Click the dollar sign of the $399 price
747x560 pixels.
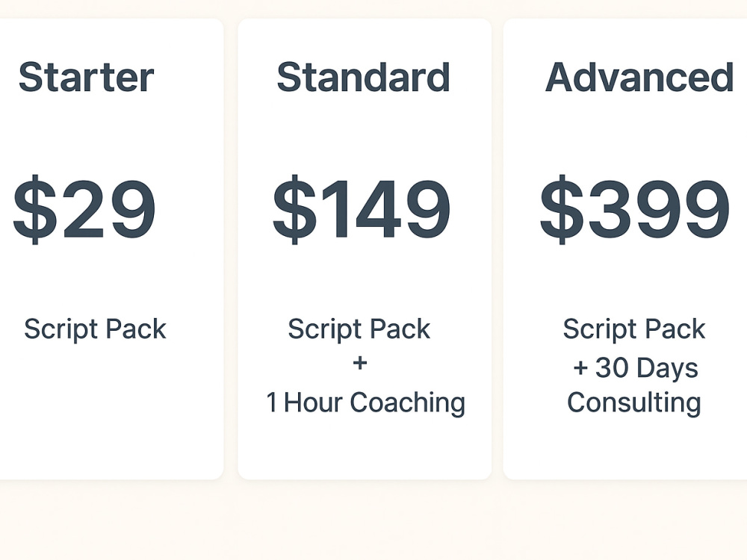click(562, 209)
